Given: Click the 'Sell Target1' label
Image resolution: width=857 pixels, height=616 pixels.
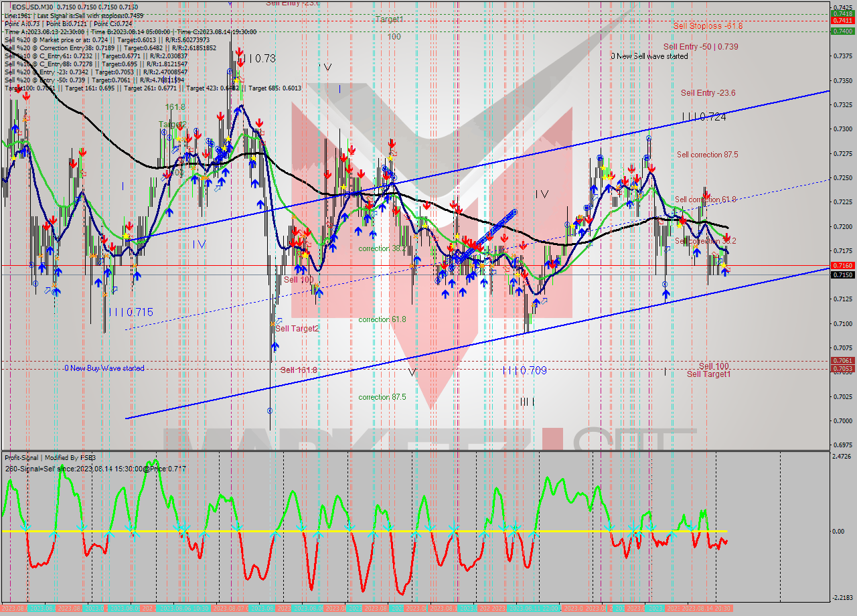Looking at the screenshot, I should (x=708, y=374).
